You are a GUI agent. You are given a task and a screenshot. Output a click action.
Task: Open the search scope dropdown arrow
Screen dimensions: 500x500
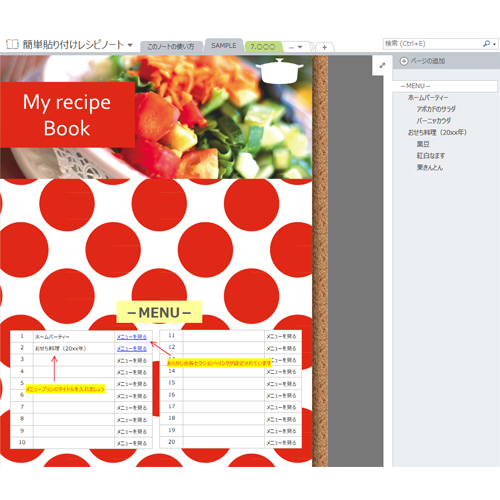click(x=494, y=44)
